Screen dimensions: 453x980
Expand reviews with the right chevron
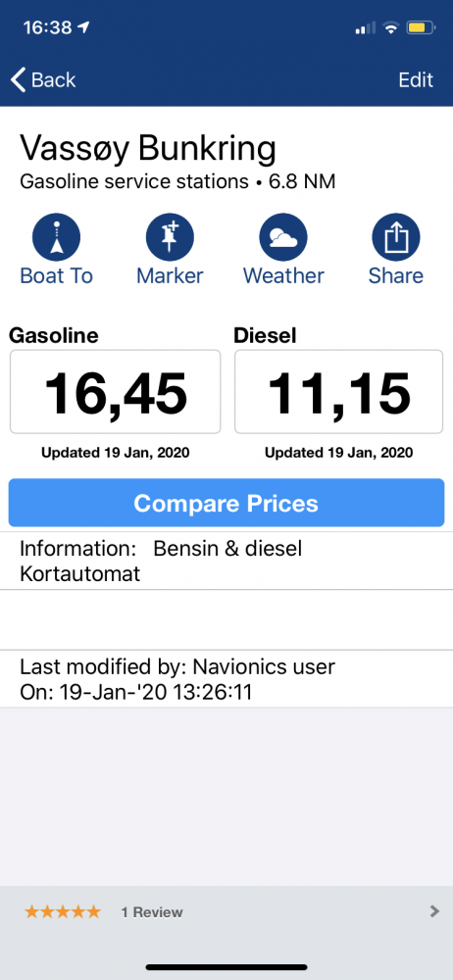(x=434, y=911)
